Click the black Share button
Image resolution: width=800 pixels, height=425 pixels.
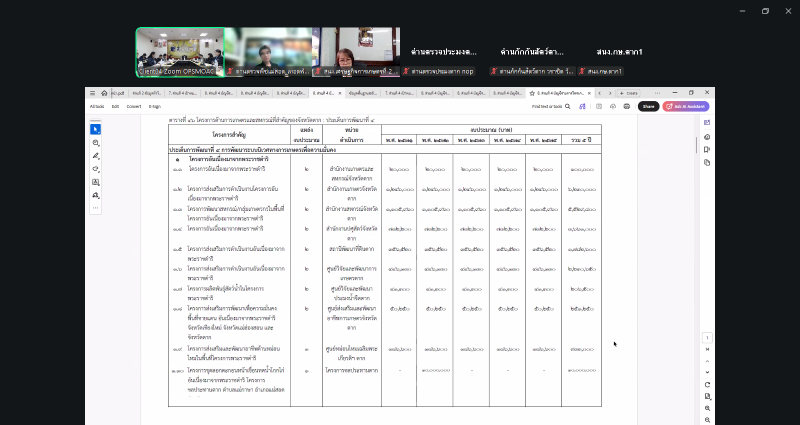[648, 107]
